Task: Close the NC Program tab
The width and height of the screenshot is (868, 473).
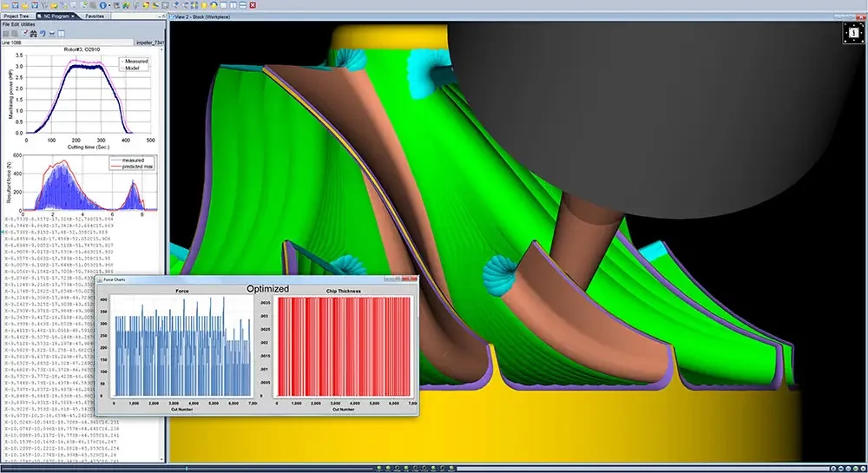Action: tap(73, 16)
